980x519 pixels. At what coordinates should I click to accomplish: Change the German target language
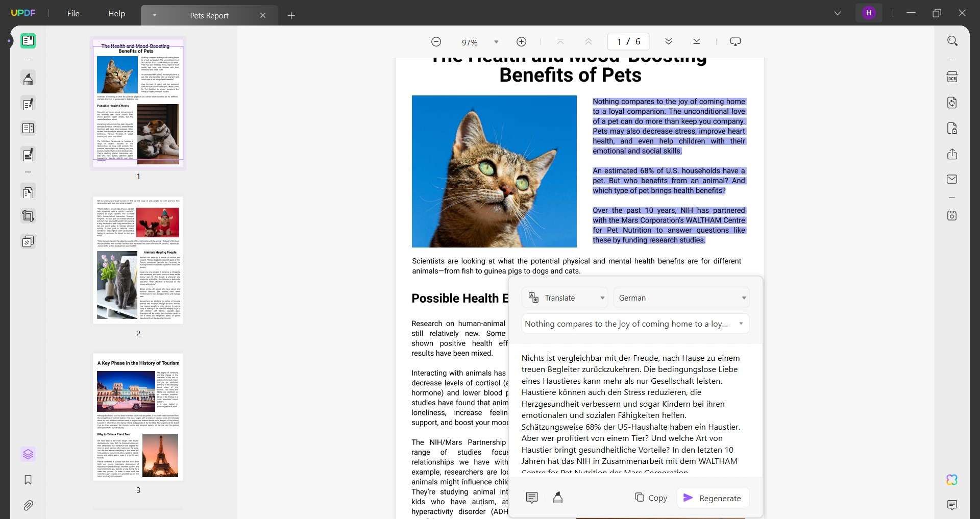[x=681, y=298]
